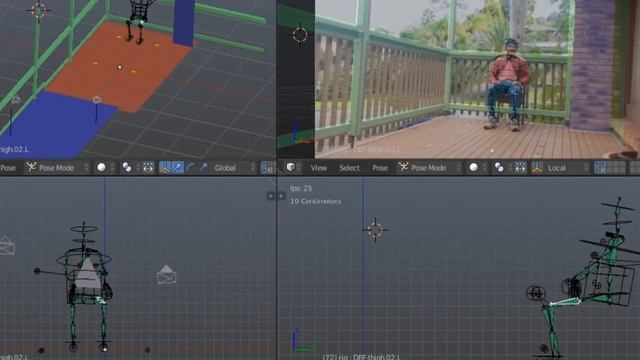Open the Pose Mode selector in left viewport header
The width and height of the screenshot is (640, 360).
57,168
